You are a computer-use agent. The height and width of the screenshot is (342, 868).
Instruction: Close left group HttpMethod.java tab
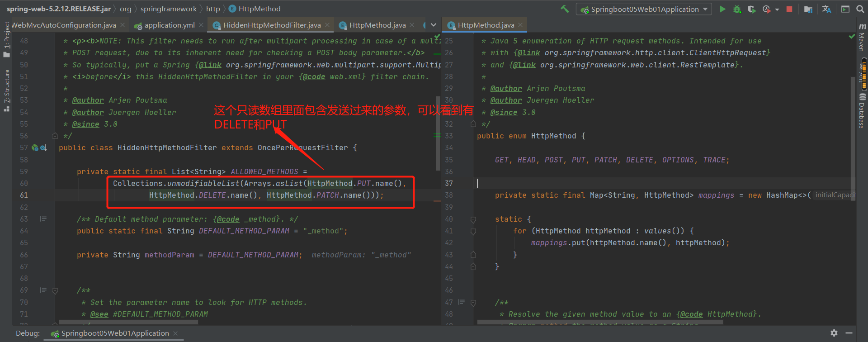coord(412,25)
